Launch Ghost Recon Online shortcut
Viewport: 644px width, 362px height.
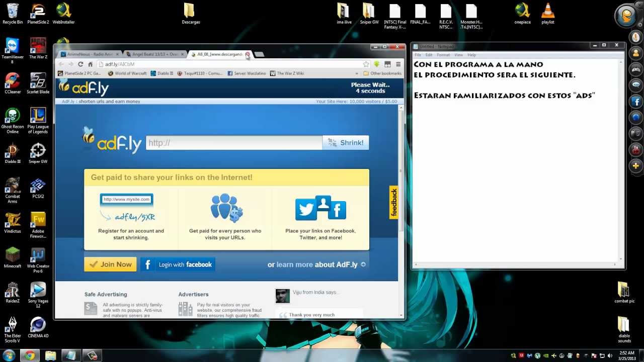[13, 121]
